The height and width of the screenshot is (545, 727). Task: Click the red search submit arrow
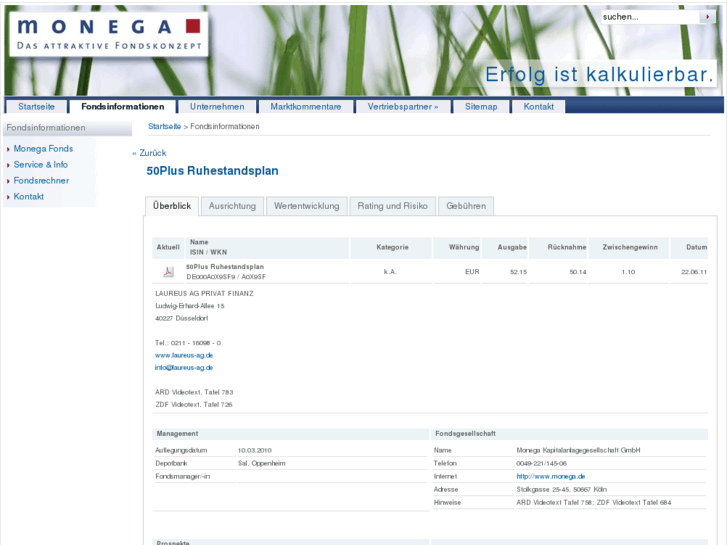point(708,17)
